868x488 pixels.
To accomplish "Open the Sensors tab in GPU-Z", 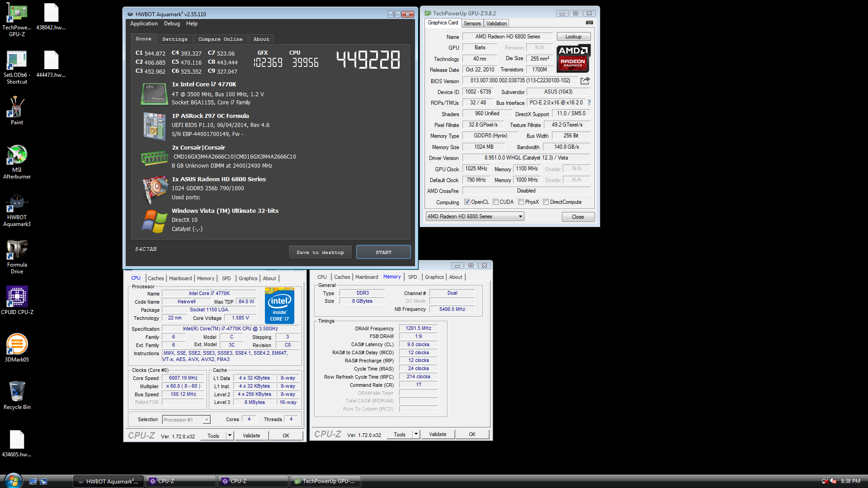I will (x=472, y=23).
